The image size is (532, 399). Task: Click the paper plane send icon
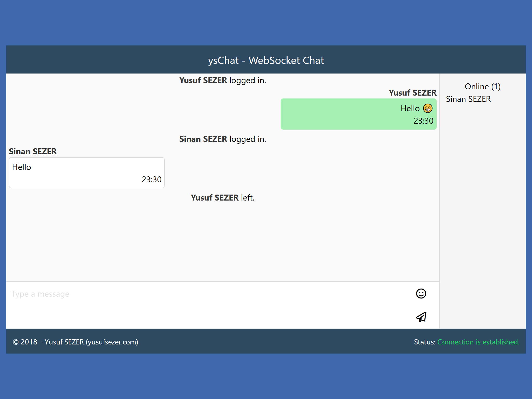(421, 317)
